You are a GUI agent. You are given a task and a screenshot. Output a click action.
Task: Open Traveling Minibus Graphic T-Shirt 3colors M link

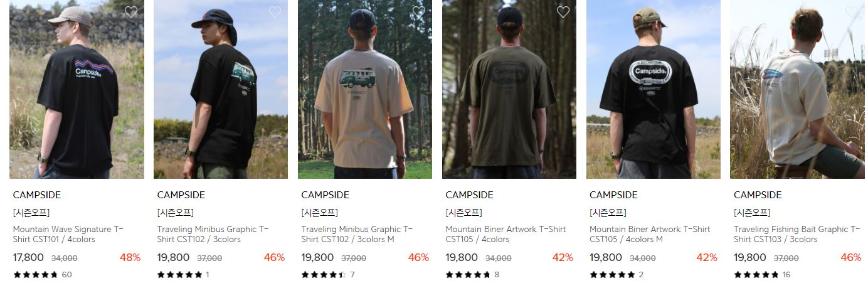[x=356, y=234]
